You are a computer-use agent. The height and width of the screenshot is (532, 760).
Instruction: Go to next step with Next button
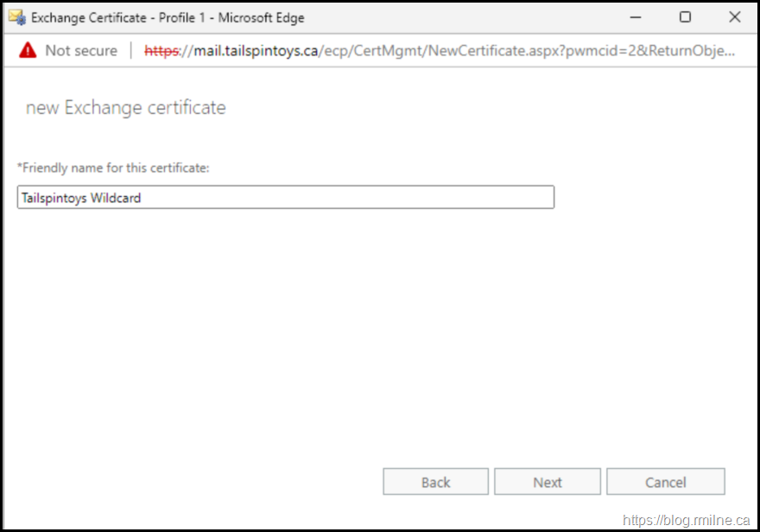pyautogui.click(x=547, y=482)
